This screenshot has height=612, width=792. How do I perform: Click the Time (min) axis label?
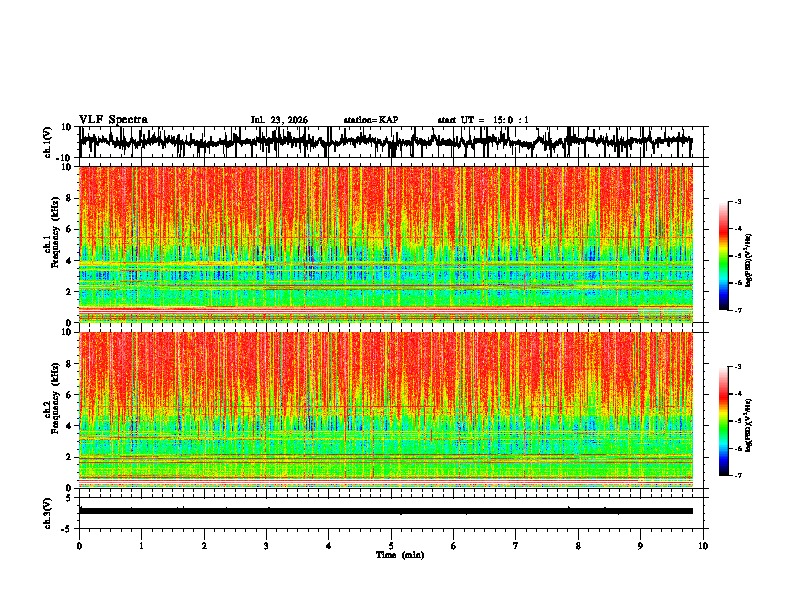click(x=400, y=555)
